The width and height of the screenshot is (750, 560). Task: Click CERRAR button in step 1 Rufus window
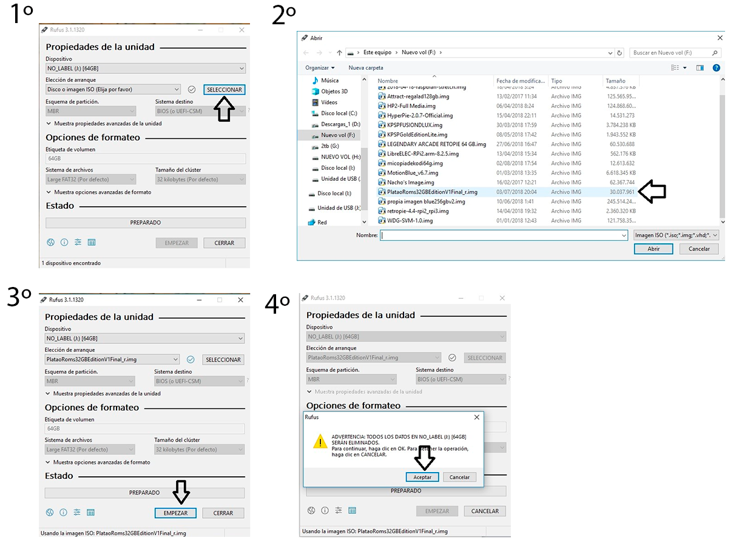(x=225, y=243)
